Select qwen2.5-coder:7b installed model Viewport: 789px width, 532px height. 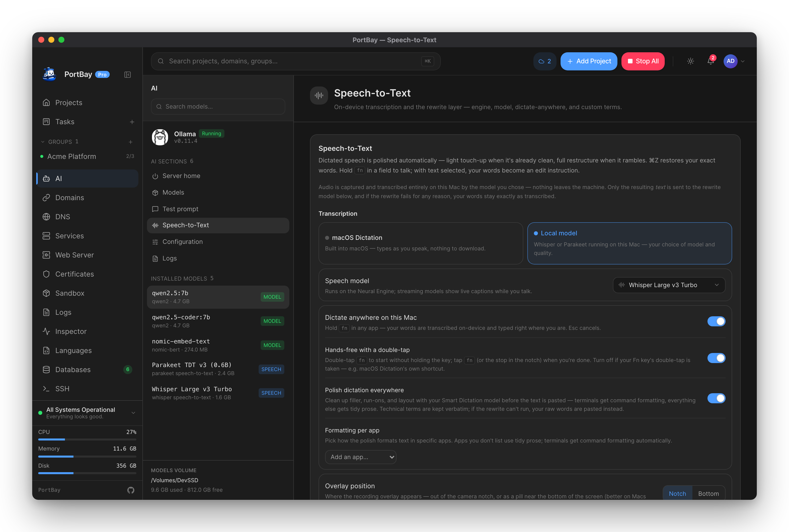(x=218, y=321)
